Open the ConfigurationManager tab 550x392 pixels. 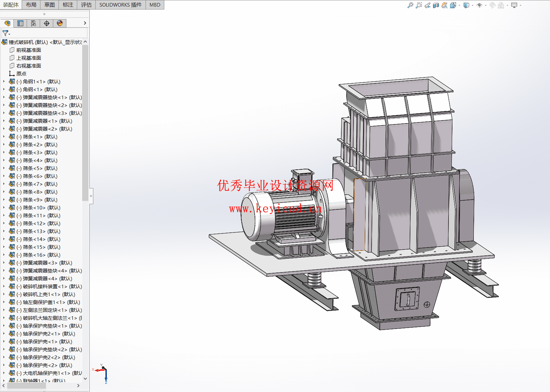pos(34,23)
